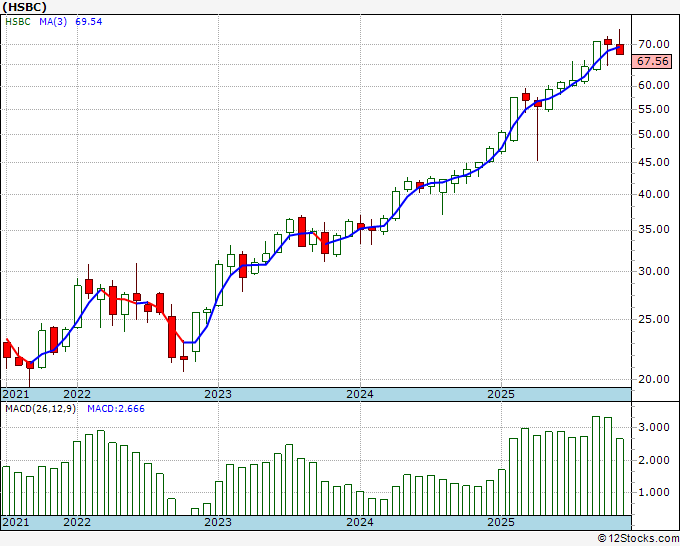680x546 pixels.
Task: Click the 69.54 moving average value
Action: click(x=89, y=22)
